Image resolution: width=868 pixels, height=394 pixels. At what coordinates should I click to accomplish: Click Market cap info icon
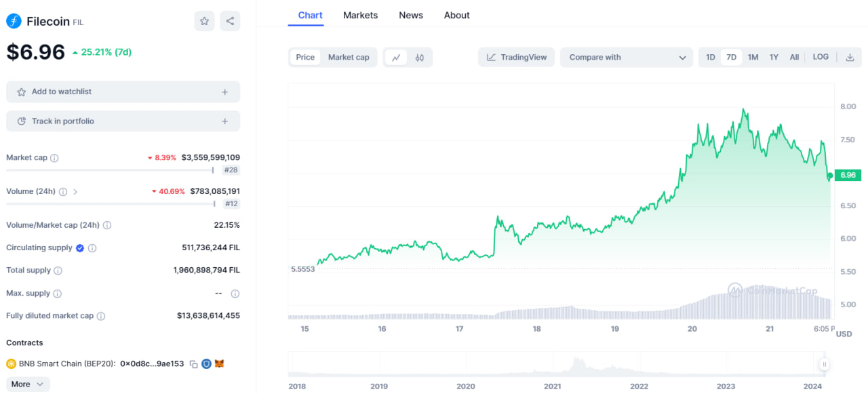(54, 158)
